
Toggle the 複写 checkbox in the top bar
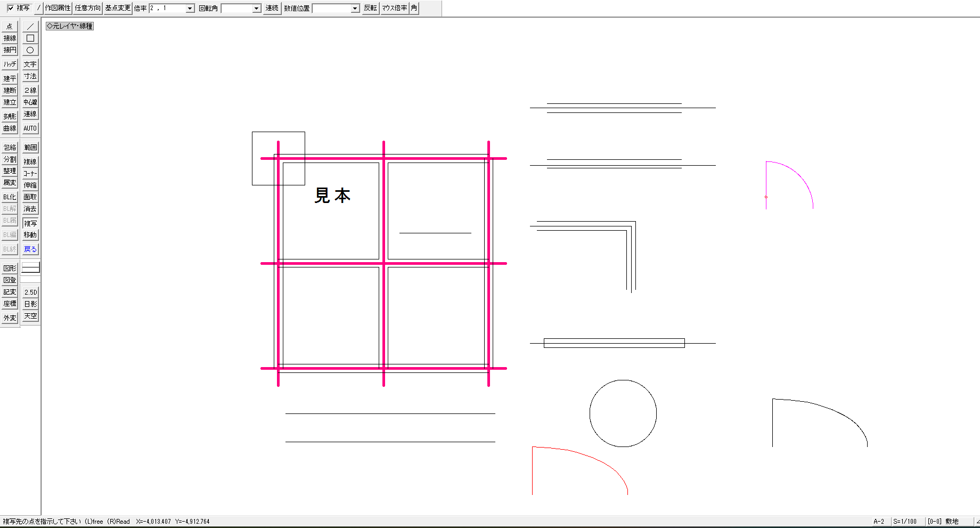[11, 8]
